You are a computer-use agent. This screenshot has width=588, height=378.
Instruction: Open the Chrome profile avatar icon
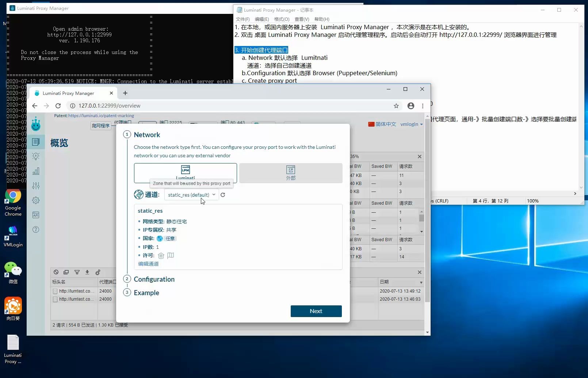411,106
